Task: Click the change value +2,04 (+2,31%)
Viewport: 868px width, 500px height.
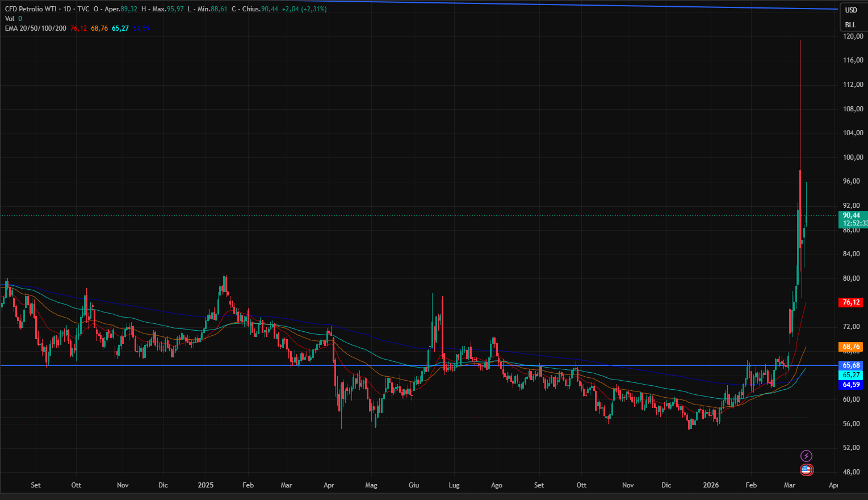Action: [x=304, y=9]
